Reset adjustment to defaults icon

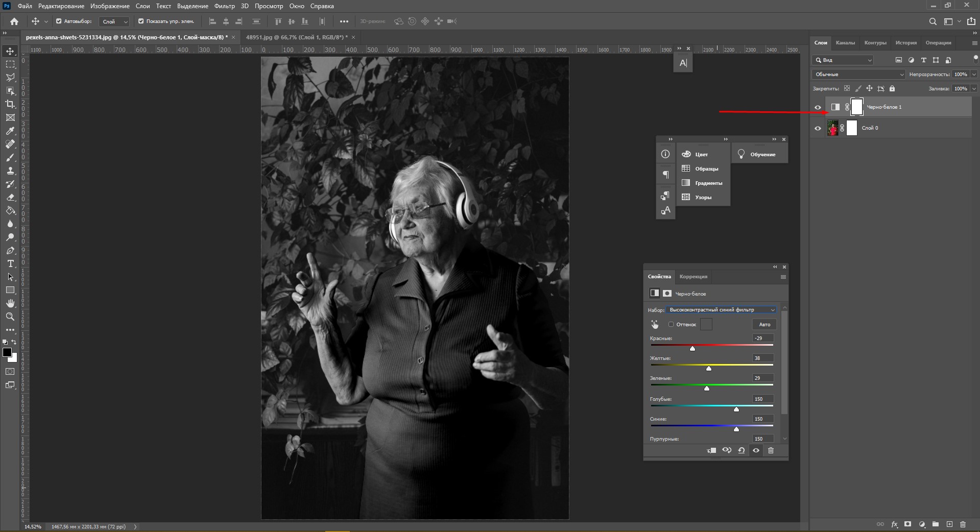(x=742, y=450)
